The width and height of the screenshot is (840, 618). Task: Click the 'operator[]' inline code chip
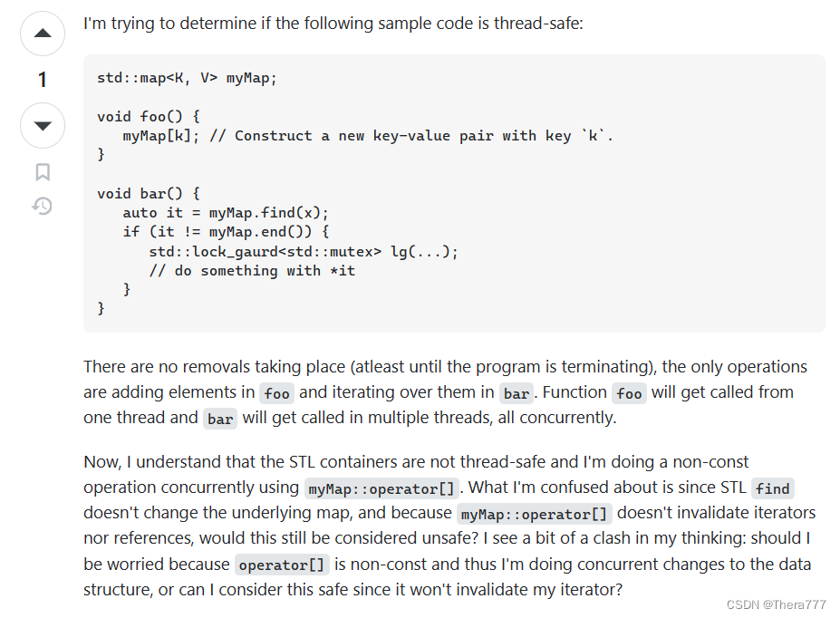point(282,564)
